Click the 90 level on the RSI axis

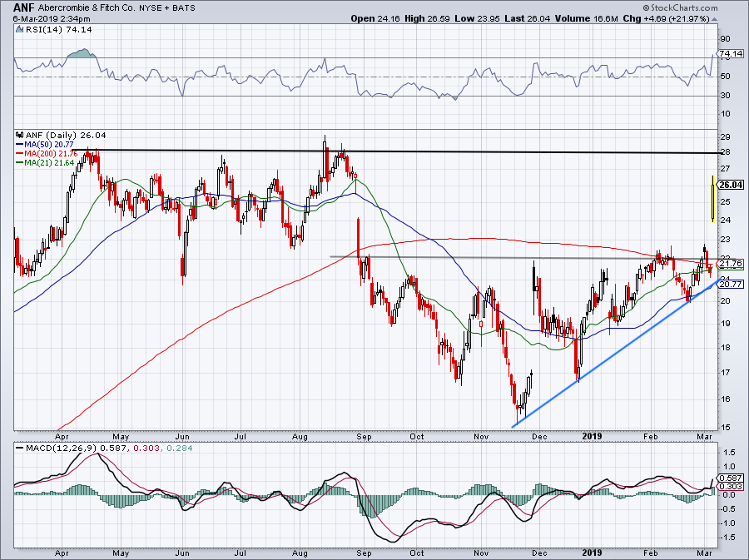[x=725, y=39]
